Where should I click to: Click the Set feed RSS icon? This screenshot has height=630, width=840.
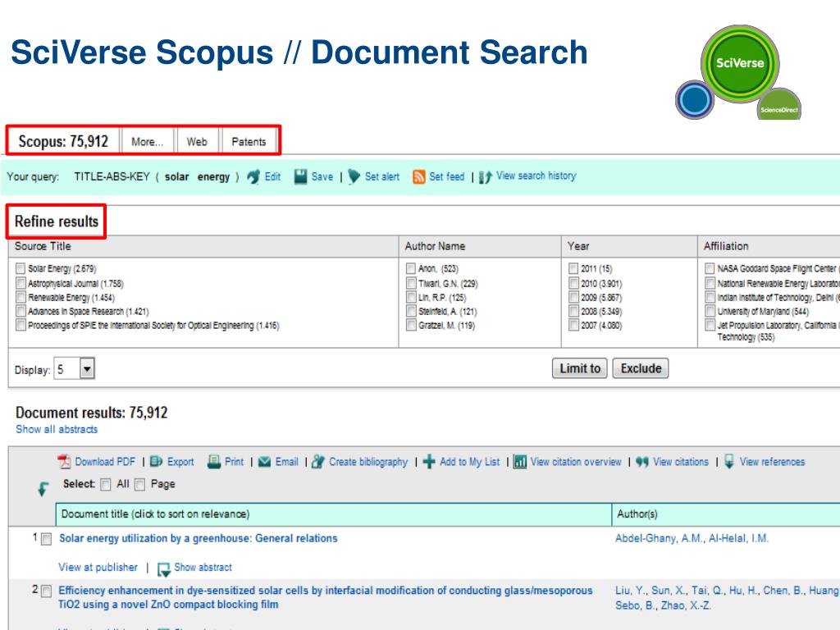(419, 177)
